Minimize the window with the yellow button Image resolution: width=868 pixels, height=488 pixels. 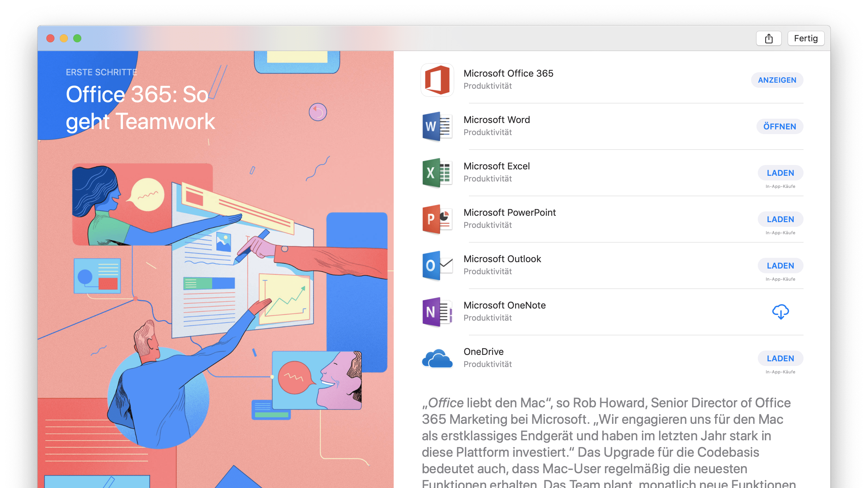(x=64, y=38)
